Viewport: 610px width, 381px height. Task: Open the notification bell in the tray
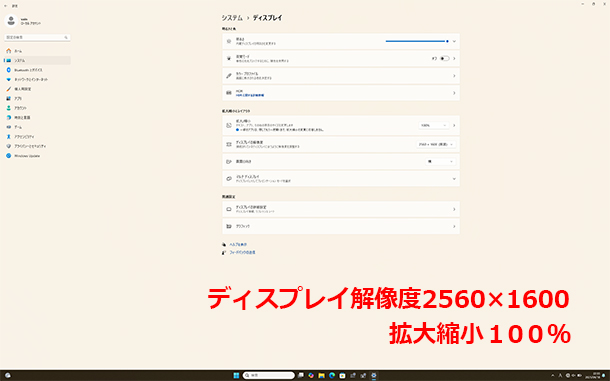tap(604, 376)
